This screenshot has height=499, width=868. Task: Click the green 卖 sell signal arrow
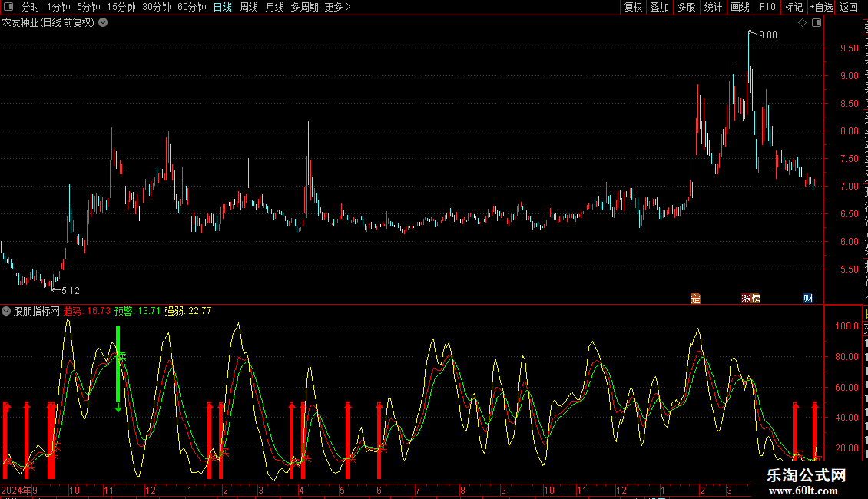[118, 368]
